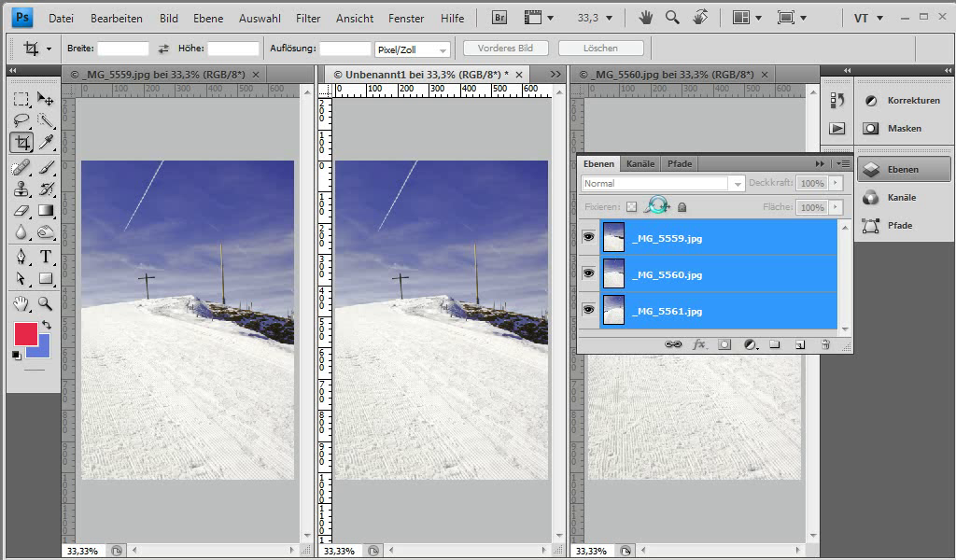Click the Löschen button
The image size is (956, 560).
[600, 48]
